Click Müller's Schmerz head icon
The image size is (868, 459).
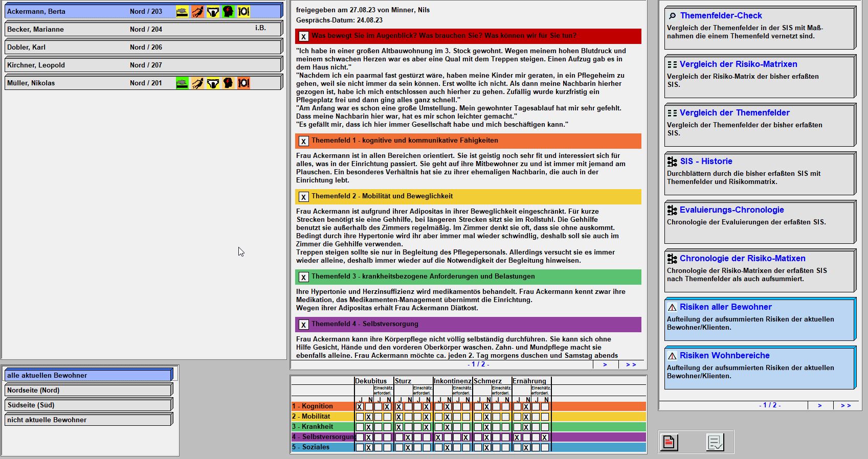229,83
